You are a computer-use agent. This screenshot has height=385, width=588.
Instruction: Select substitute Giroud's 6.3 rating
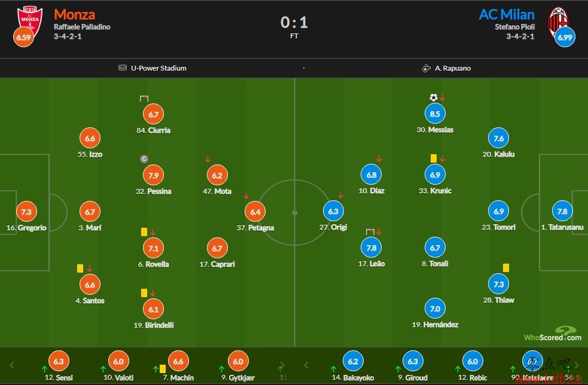pos(413,361)
